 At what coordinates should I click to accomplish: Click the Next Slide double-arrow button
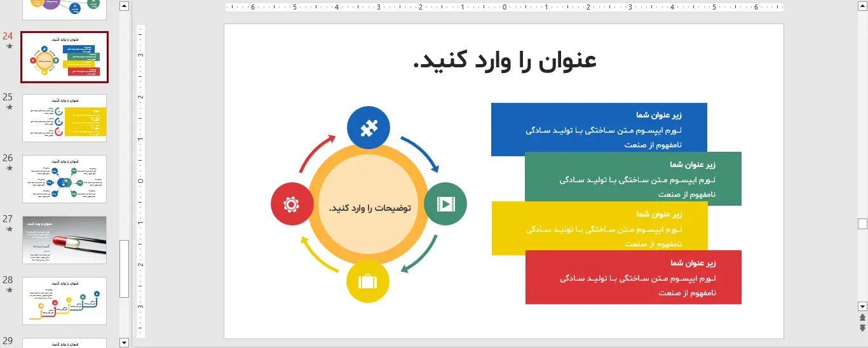862,328
